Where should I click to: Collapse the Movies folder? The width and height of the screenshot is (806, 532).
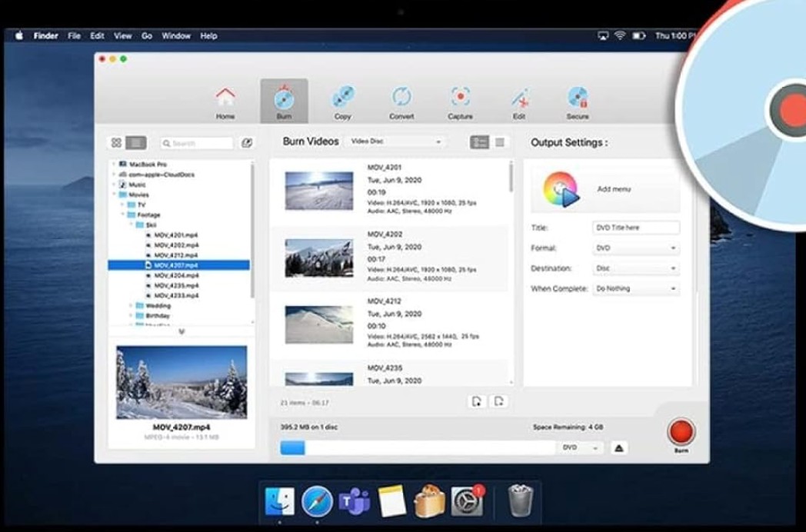click(114, 195)
